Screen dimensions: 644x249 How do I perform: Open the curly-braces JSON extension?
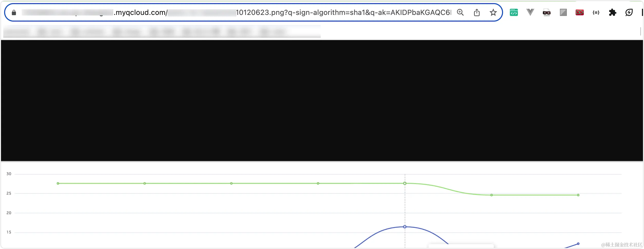click(596, 12)
